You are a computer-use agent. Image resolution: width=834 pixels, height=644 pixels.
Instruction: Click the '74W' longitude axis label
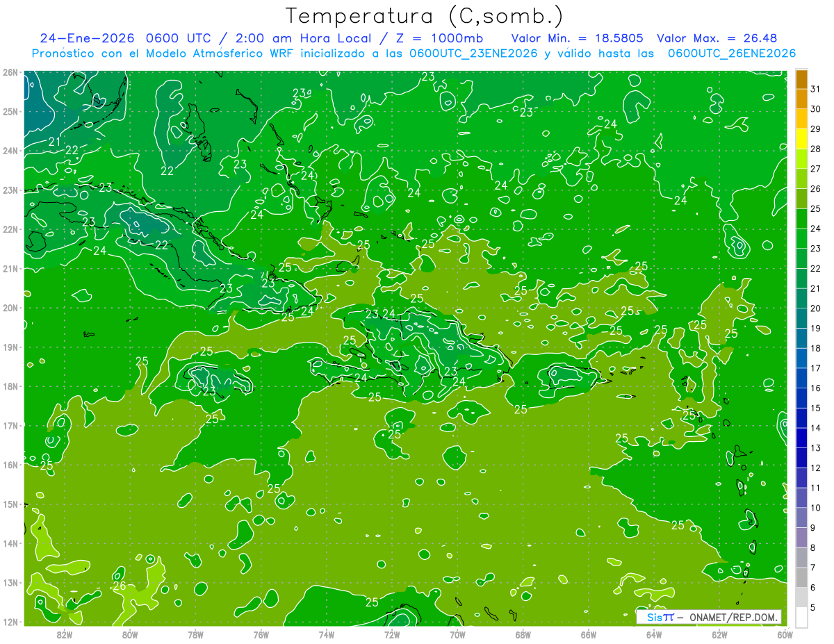click(327, 634)
